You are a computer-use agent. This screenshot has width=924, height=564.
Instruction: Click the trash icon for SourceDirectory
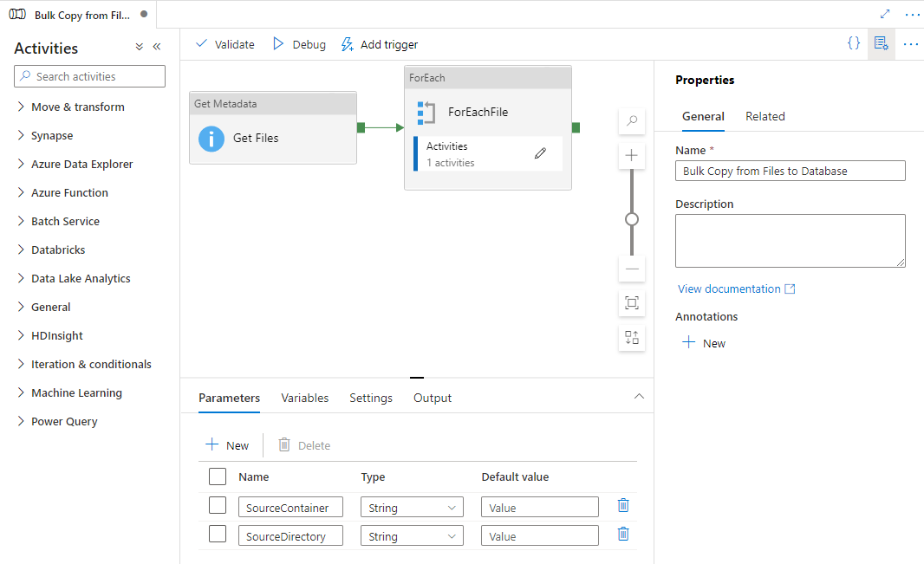[x=623, y=535]
